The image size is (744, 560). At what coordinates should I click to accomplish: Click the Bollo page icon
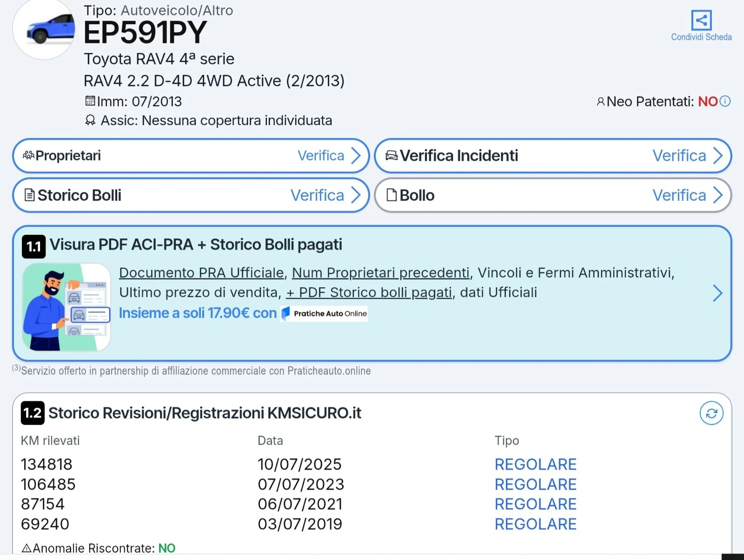[392, 195]
